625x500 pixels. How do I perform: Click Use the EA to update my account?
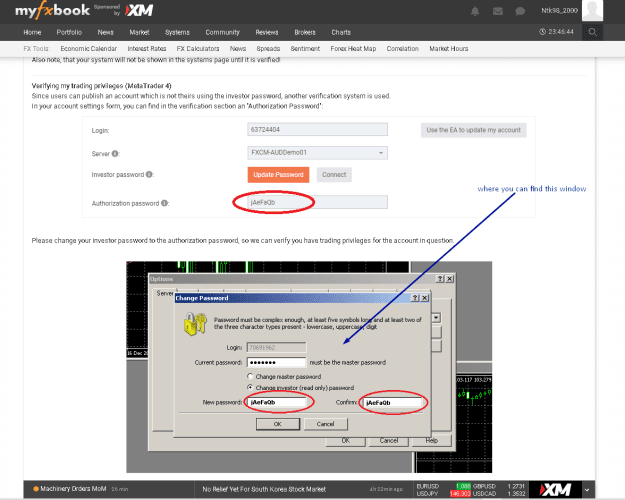coord(474,130)
